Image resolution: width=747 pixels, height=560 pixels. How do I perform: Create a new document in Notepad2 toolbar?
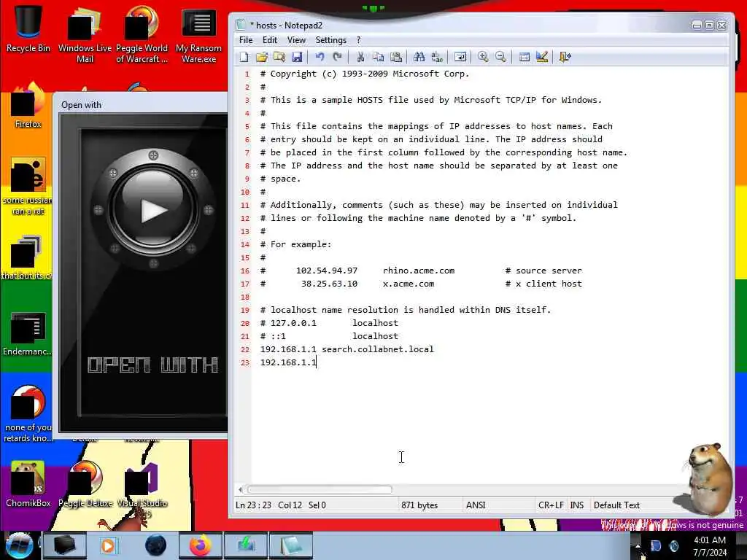point(244,57)
